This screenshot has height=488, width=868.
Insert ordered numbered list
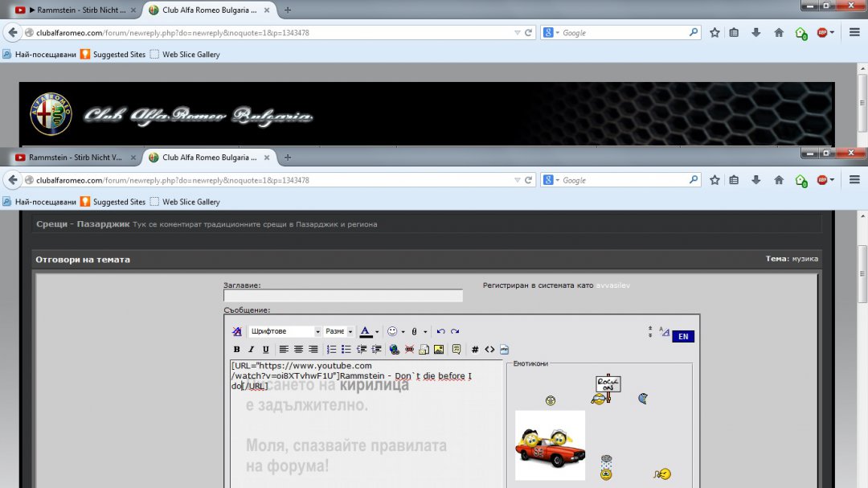tap(331, 350)
